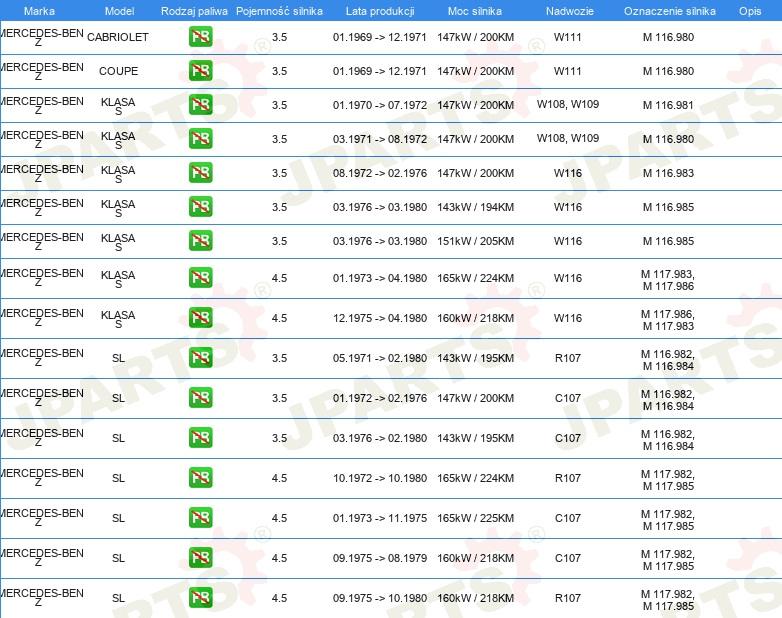Click fuel icon in SL 01.1972 -> 02.1976 row
This screenshot has width=782, height=618.
coord(200,398)
